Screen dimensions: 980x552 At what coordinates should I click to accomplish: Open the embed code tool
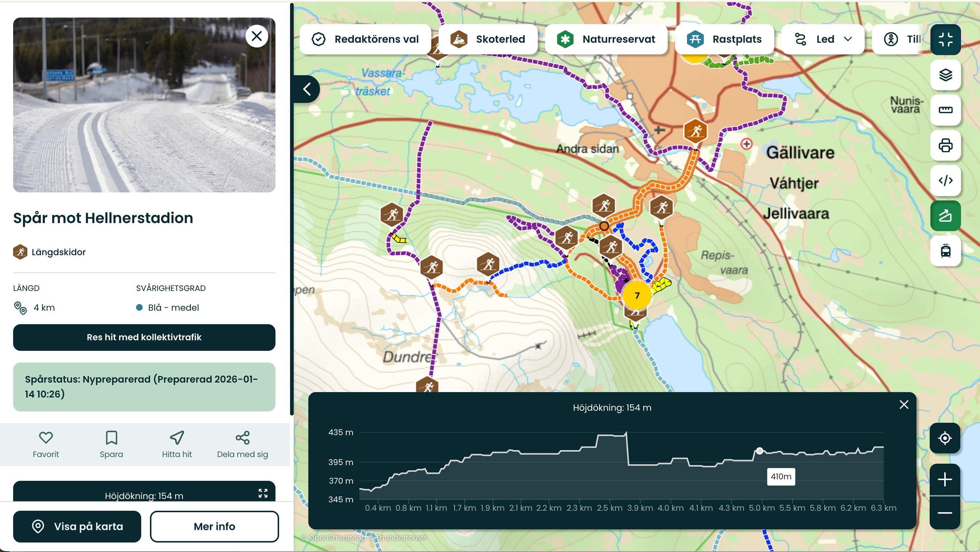point(945,180)
